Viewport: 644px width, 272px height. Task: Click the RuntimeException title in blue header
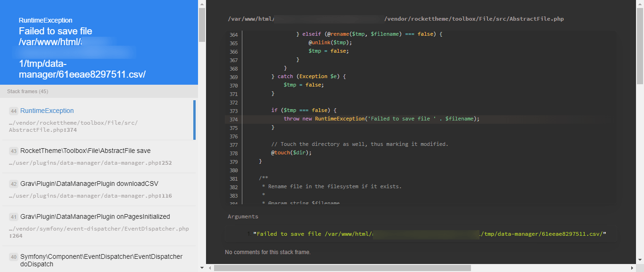46,20
